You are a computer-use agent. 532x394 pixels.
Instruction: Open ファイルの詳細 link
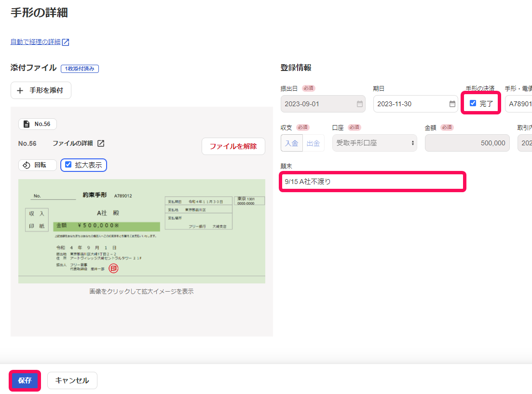72,143
